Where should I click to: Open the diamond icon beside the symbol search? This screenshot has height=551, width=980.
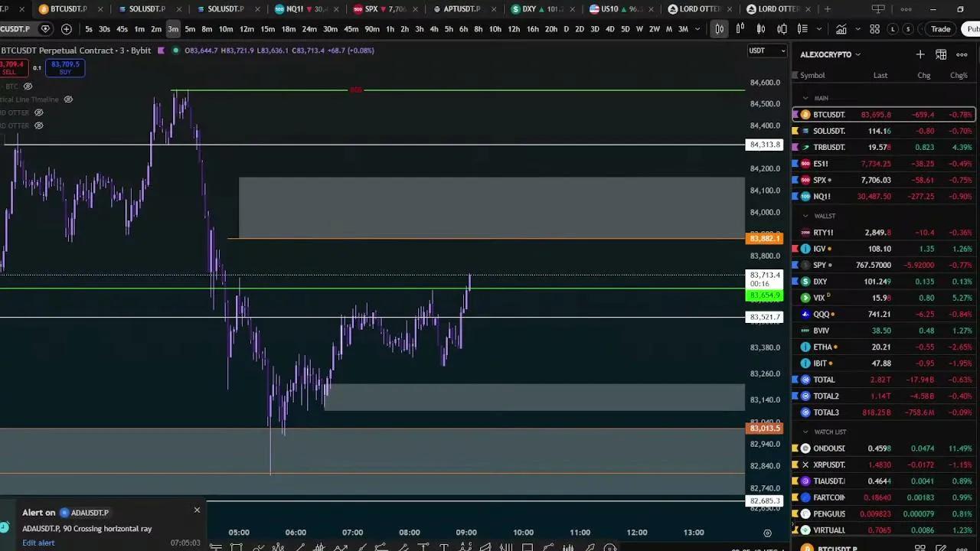click(x=45, y=29)
